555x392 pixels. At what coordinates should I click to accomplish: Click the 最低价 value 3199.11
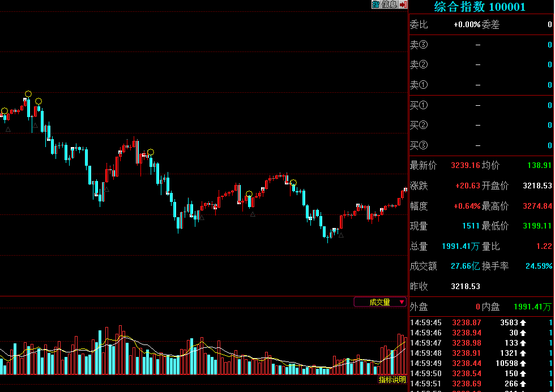click(537, 226)
